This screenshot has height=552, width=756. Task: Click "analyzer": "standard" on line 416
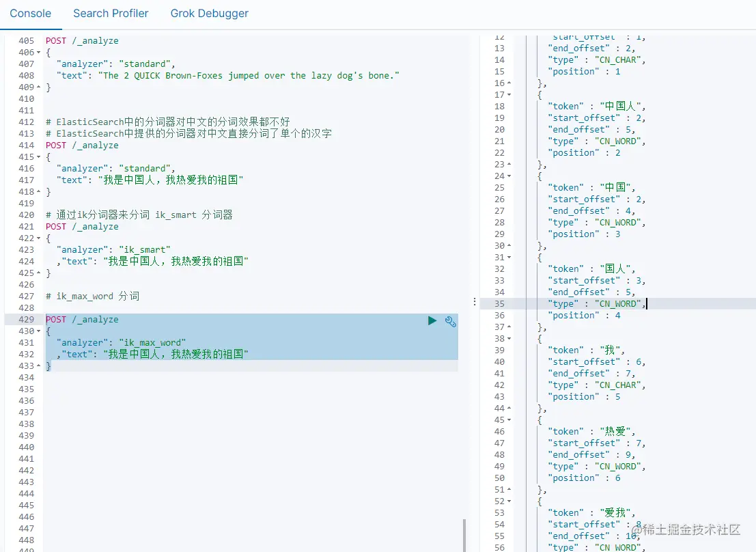click(x=115, y=168)
